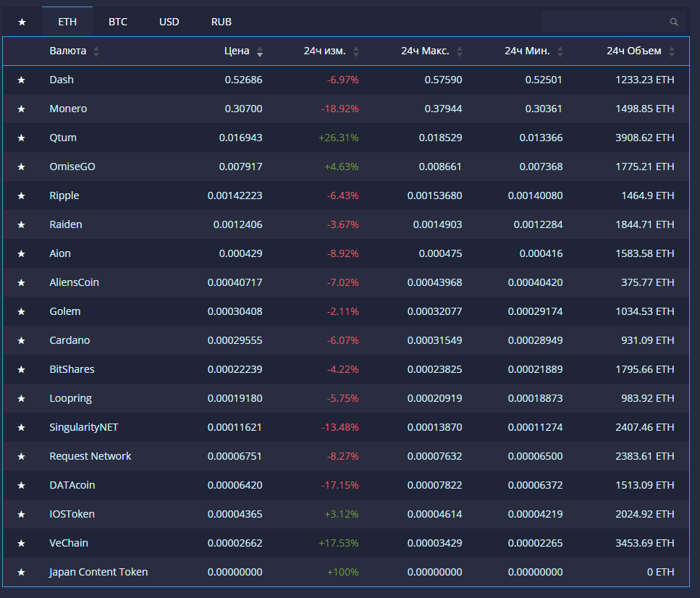700x598 pixels.
Task: Sort table by Цена column
Action: 243,51
